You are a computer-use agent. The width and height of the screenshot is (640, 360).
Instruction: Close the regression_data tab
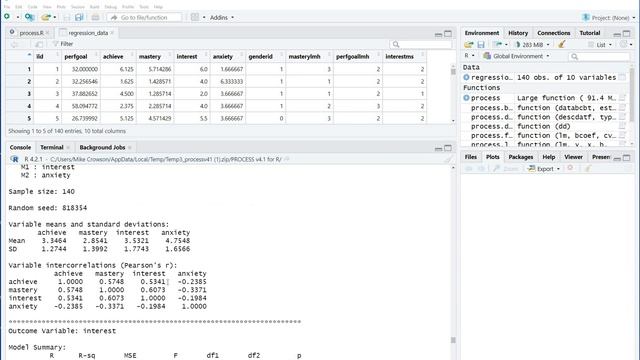112,33
